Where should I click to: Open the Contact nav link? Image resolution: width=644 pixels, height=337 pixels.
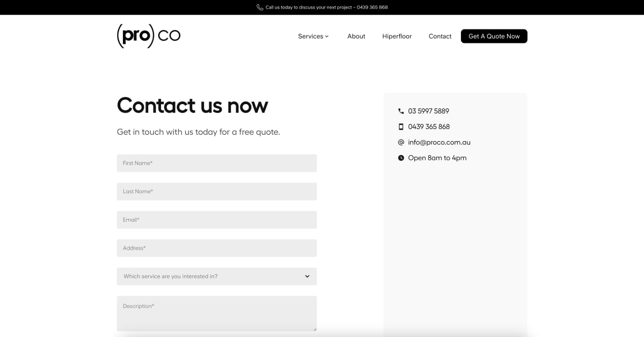click(440, 36)
